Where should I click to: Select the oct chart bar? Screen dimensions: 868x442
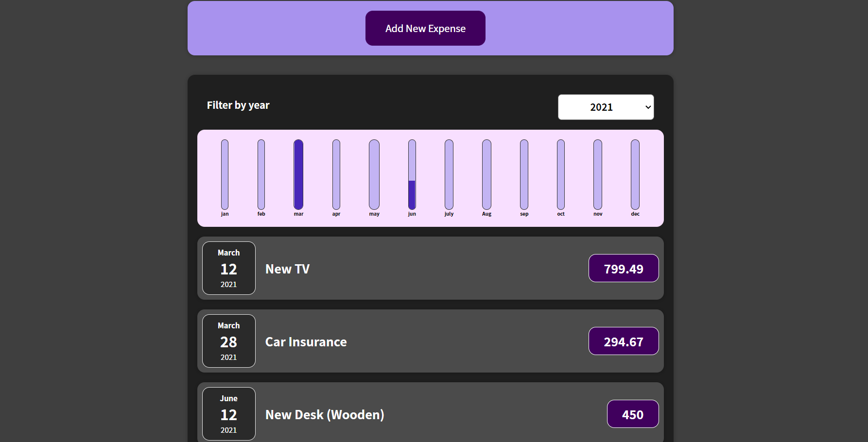click(x=561, y=174)
